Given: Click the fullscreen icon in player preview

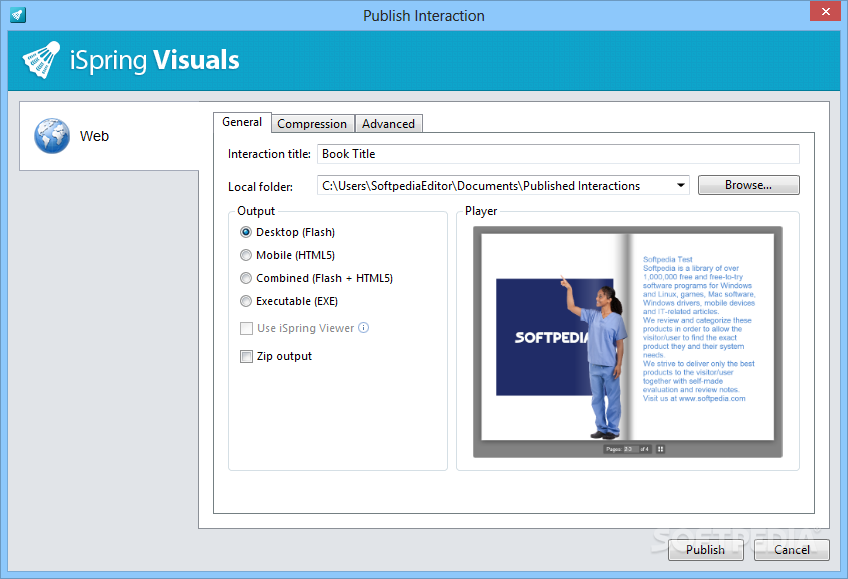Looking at the screenshot, I should tap(660, 449).
